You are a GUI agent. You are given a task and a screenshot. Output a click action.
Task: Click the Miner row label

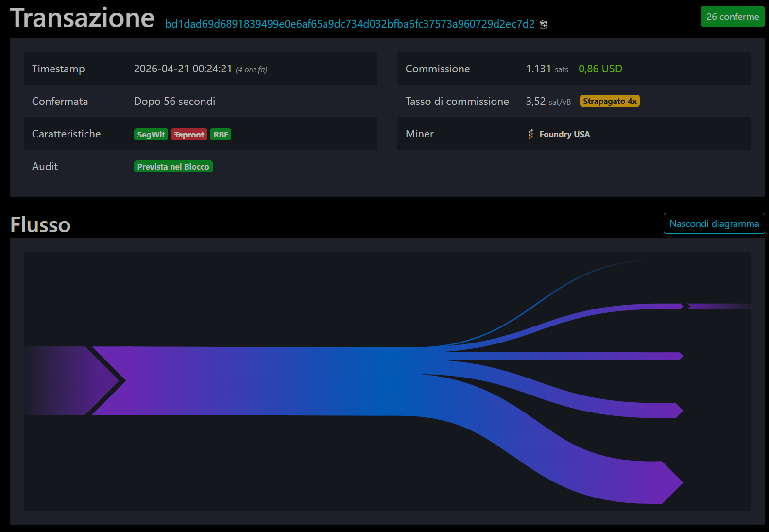click(420, 134)
